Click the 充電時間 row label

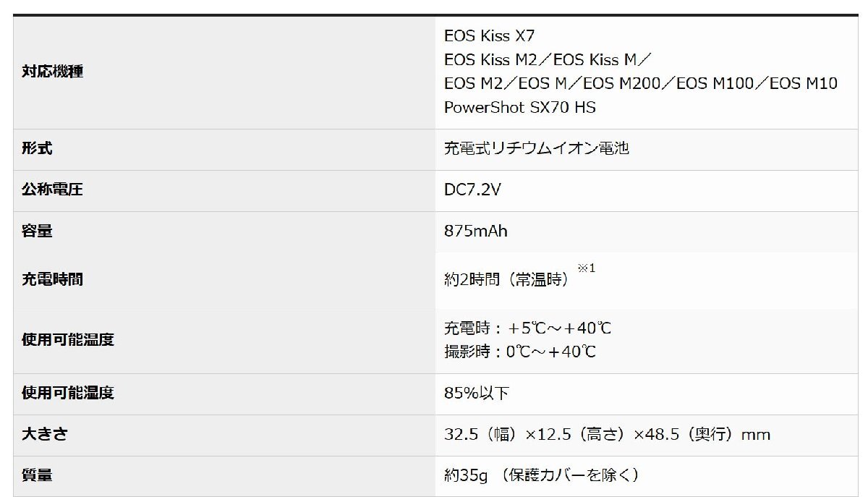pos(53,279)
